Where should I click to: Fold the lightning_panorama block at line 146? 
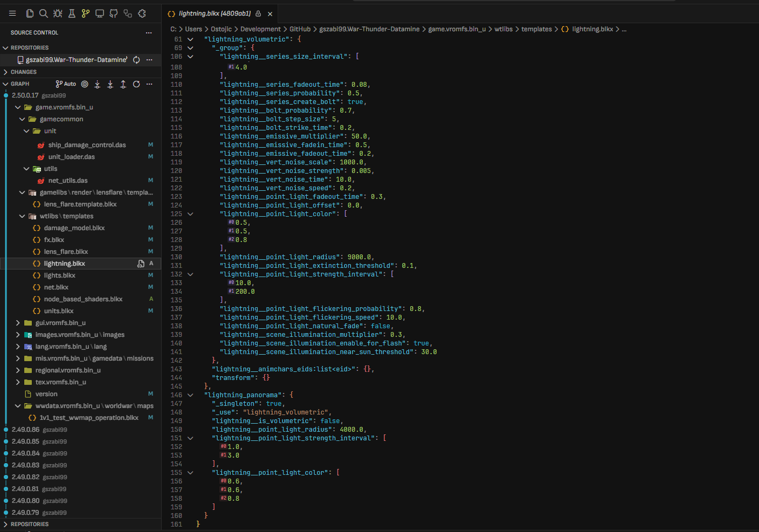tap(190, 395)
